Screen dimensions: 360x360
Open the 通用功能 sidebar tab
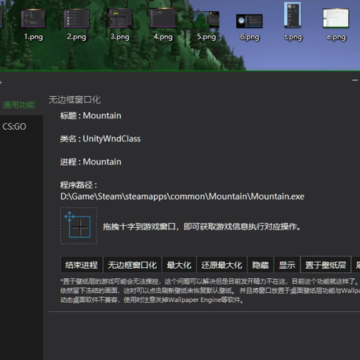(x=19, y=105)
